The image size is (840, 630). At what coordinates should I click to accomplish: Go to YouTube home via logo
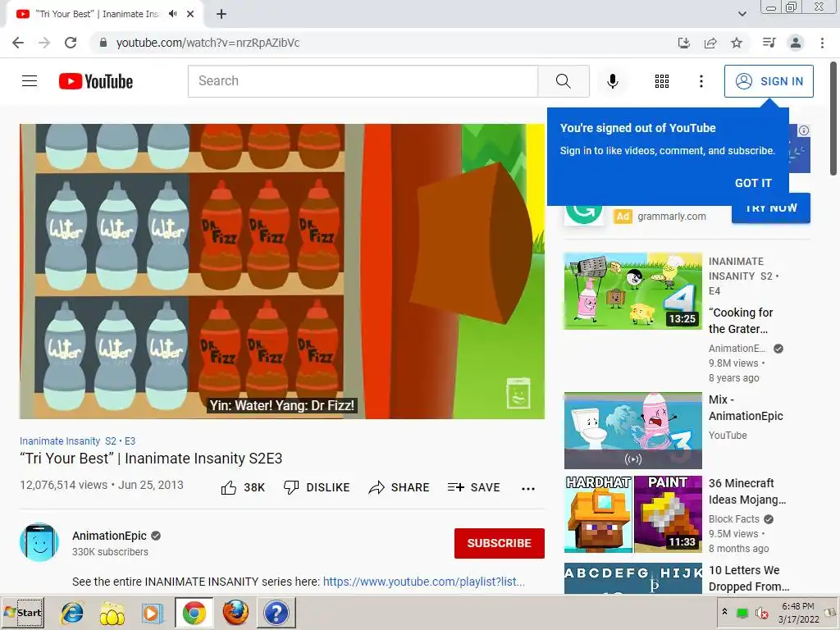(96, 81)
